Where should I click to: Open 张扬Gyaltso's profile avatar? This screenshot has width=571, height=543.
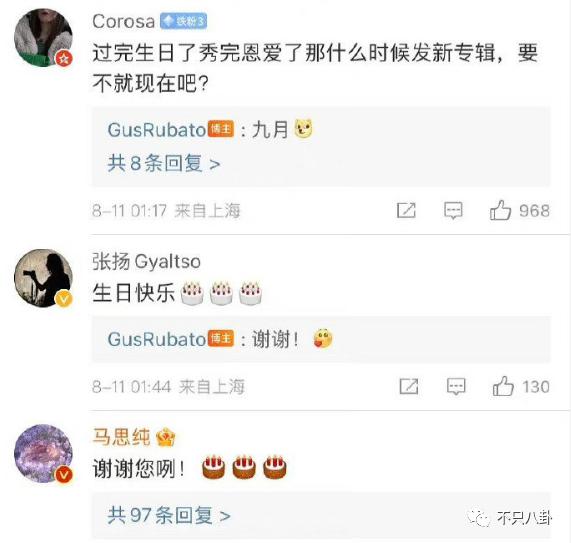(43, 278)
